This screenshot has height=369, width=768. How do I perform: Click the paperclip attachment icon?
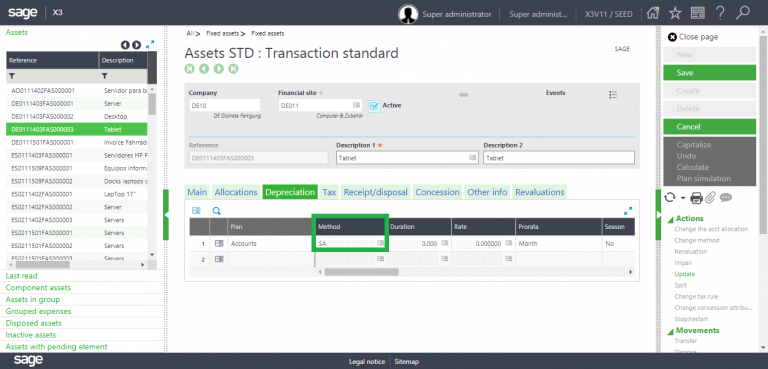point(711,197)
